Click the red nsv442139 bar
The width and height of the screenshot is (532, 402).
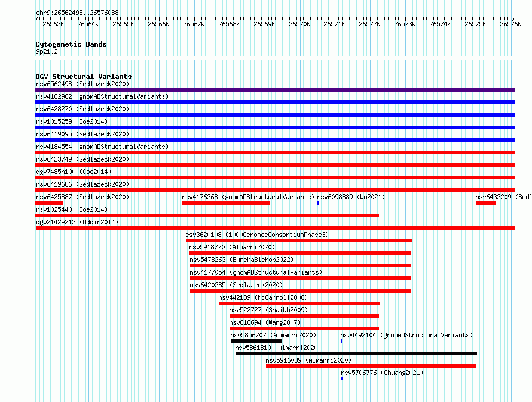[299, 303]
